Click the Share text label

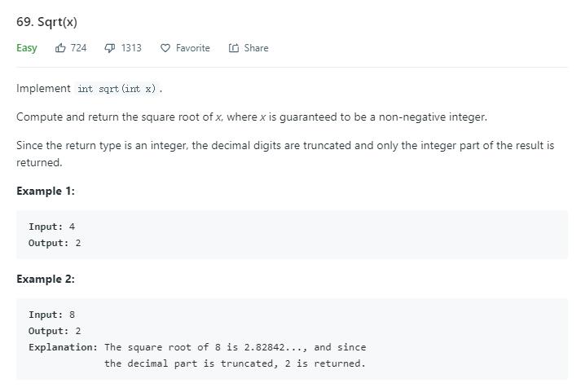coord(256,48)
